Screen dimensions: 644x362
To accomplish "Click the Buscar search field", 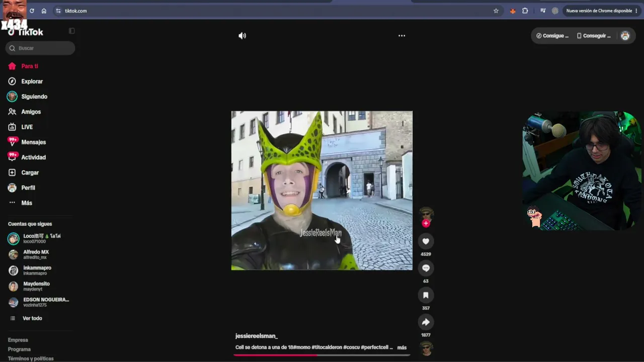I will tap(40, 48).
